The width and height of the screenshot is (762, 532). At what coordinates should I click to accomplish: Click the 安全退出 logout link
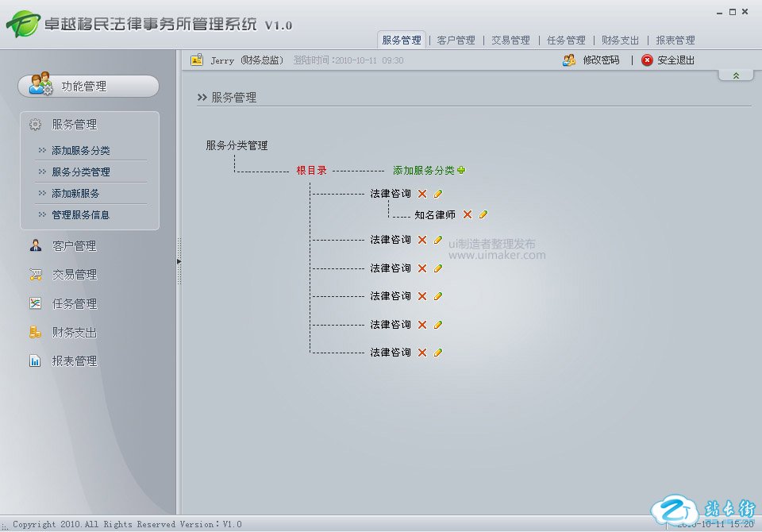675,60
